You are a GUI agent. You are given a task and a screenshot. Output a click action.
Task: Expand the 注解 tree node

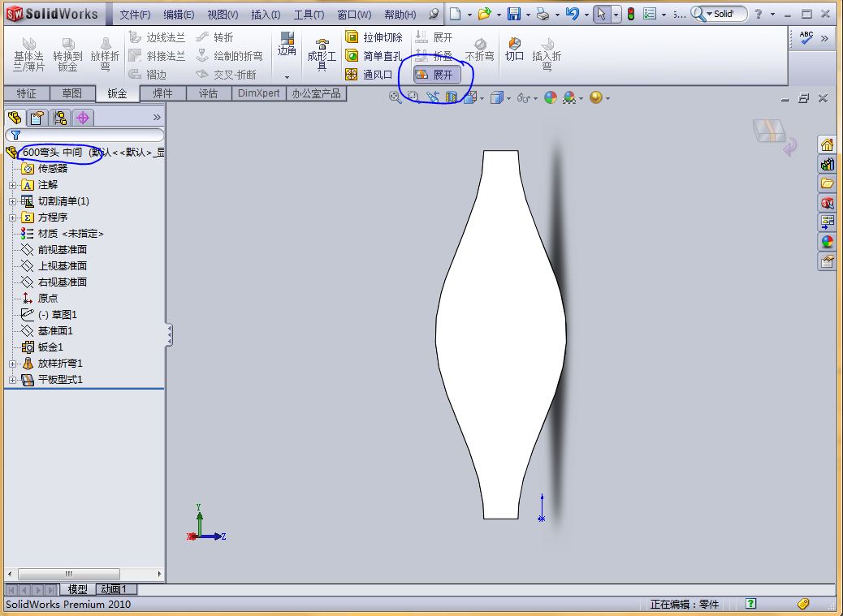12,185
